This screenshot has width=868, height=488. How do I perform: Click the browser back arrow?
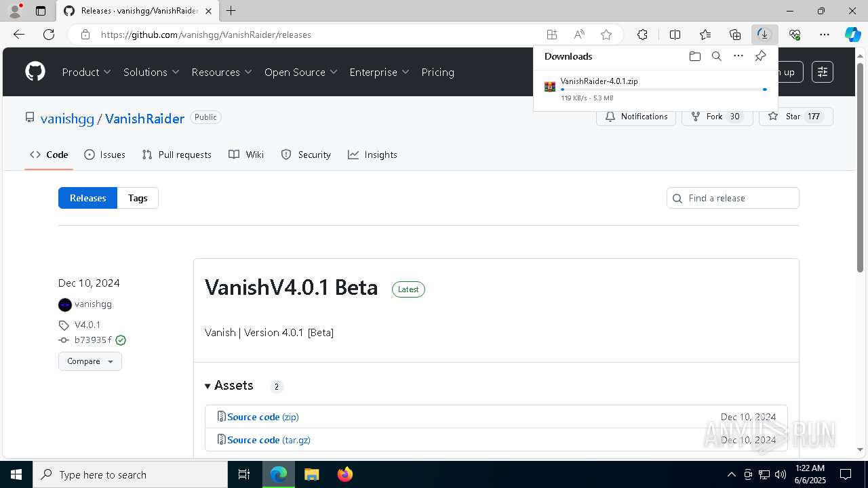click(x=19, y=35)
